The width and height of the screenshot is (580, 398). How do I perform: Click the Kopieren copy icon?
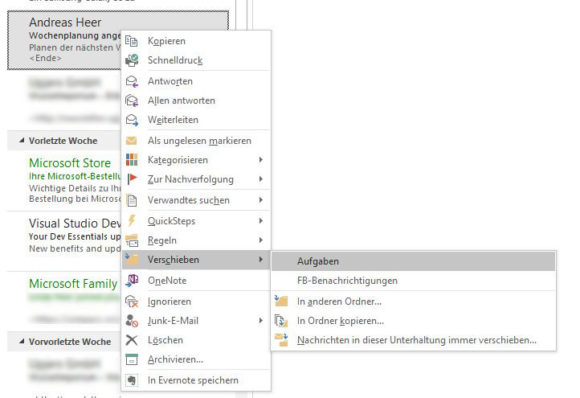pos(132,41)
